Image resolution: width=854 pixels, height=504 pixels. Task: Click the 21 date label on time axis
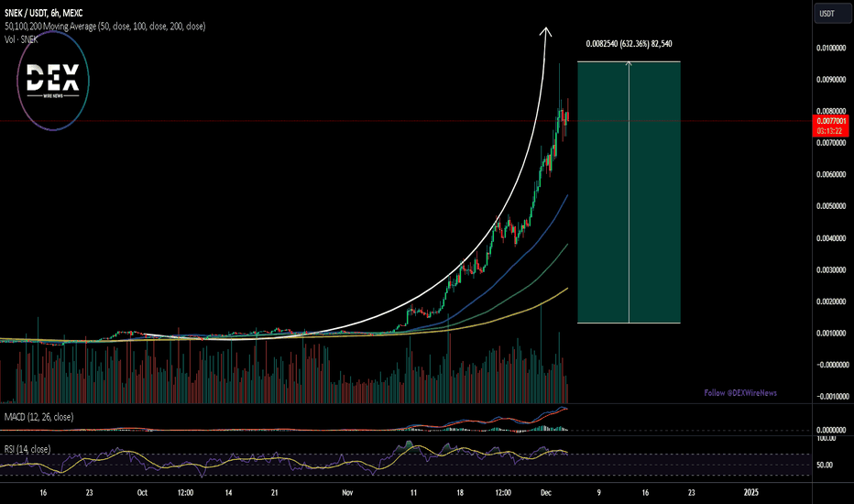coord(275,493)
